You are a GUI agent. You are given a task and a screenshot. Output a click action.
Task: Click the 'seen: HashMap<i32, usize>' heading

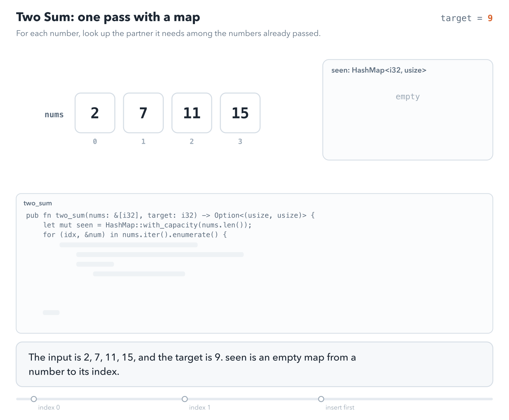[x=379, y=70]
